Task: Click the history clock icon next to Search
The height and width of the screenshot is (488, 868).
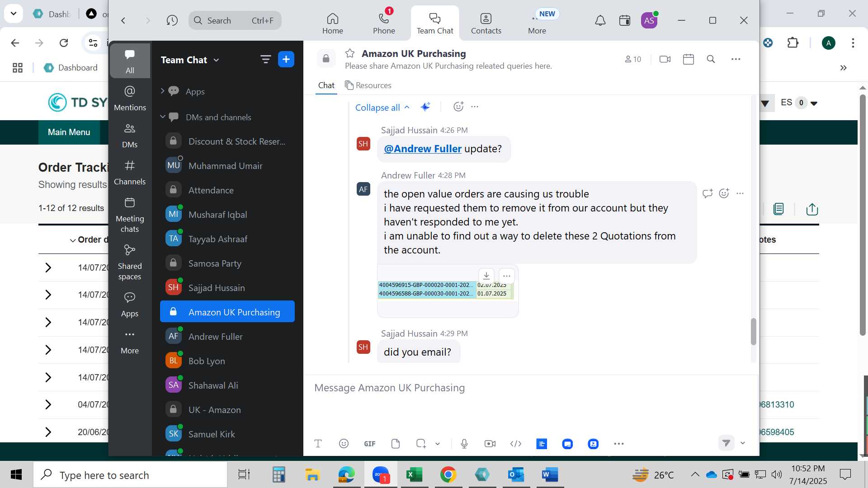Action: [x=172, y=20]
